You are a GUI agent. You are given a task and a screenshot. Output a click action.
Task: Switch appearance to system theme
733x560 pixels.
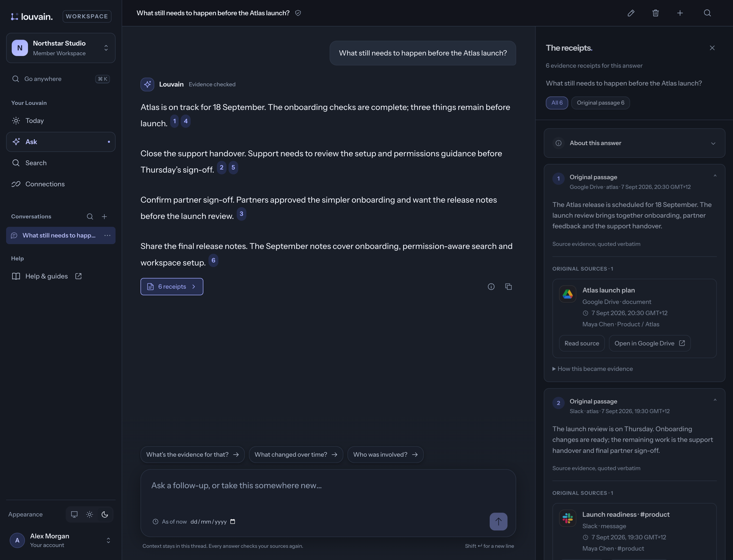[74, 514]
